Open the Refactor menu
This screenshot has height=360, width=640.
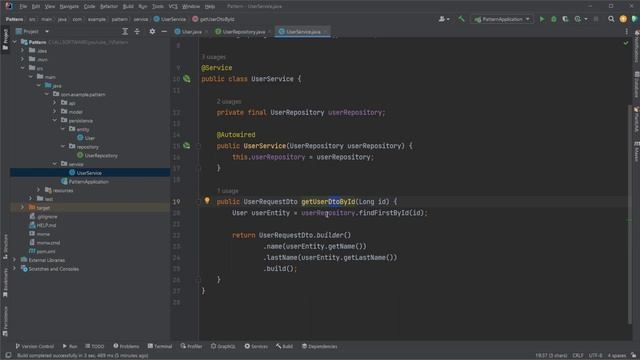109,7
